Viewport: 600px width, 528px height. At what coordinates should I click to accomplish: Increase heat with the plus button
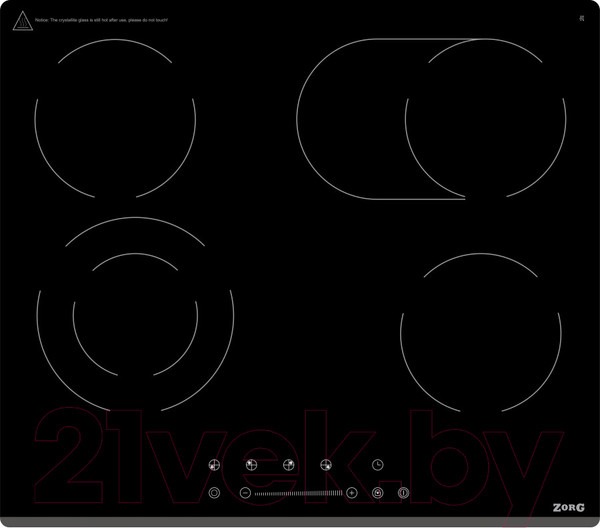coord(352,492)
